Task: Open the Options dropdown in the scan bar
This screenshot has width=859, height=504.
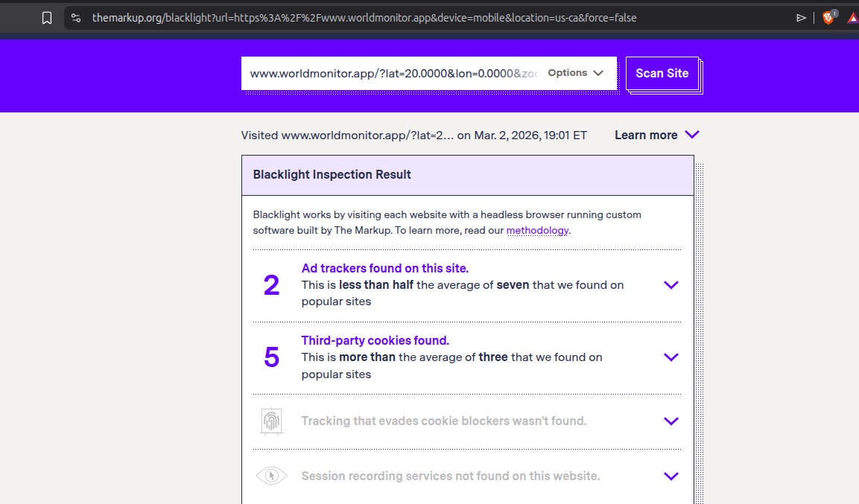Action: pyautogui.click(x=575, y=73)
